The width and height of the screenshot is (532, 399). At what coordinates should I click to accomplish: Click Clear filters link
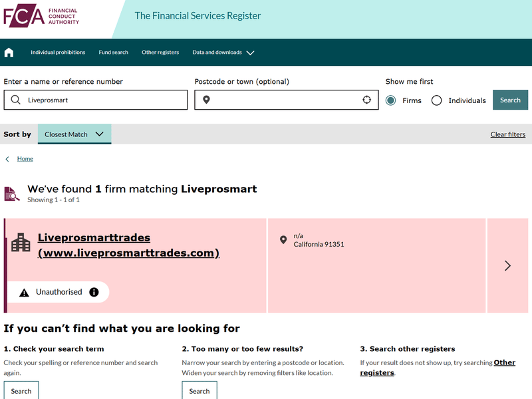pyautogui.click(x=508, y=134)
